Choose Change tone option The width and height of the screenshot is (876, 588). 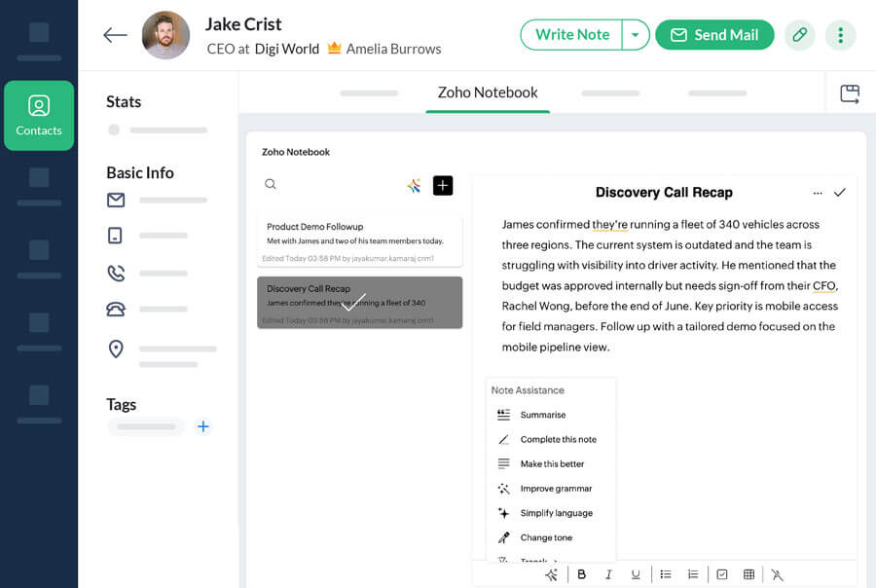(x=550, y=537)
